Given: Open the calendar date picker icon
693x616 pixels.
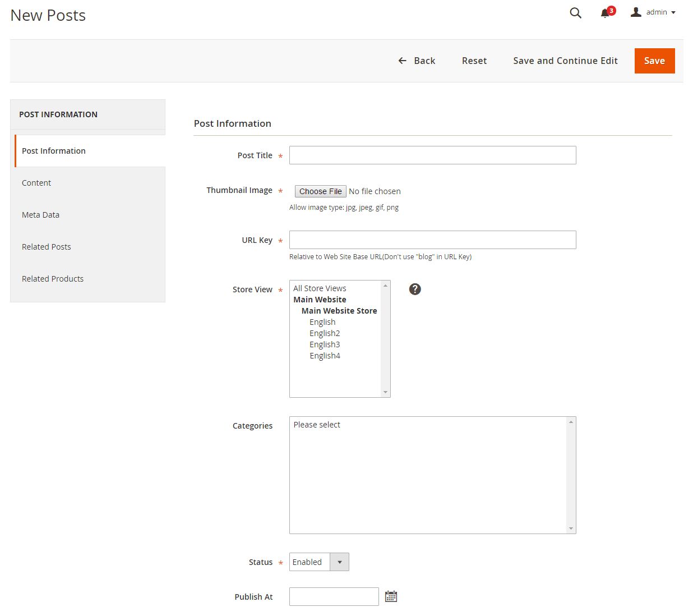Looking at the screenshot, I should pos(391,596).
